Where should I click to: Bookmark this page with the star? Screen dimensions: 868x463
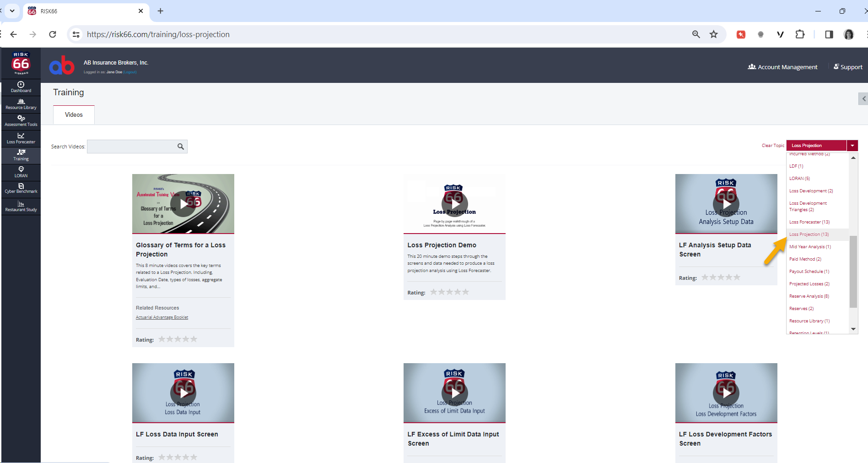[714, 34]
